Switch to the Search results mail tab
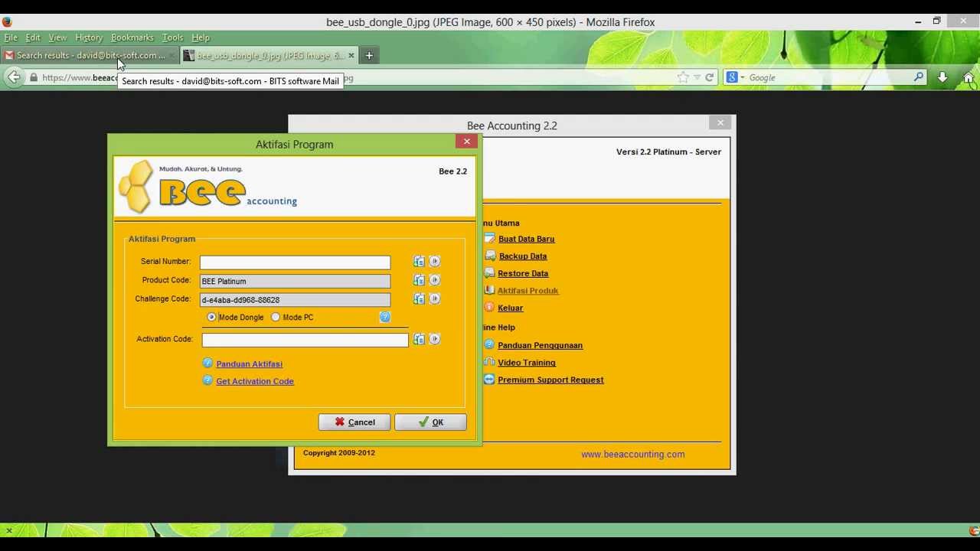This screenshot has height=551, width=980. 90,55
